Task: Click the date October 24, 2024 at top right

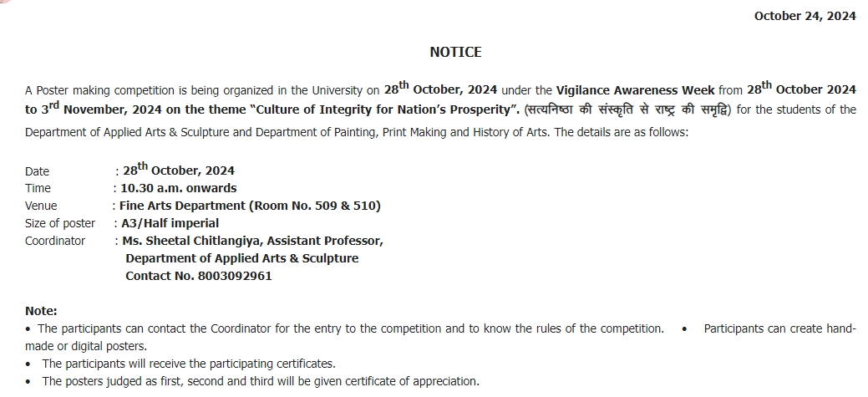Action: [x=805, y=16]
